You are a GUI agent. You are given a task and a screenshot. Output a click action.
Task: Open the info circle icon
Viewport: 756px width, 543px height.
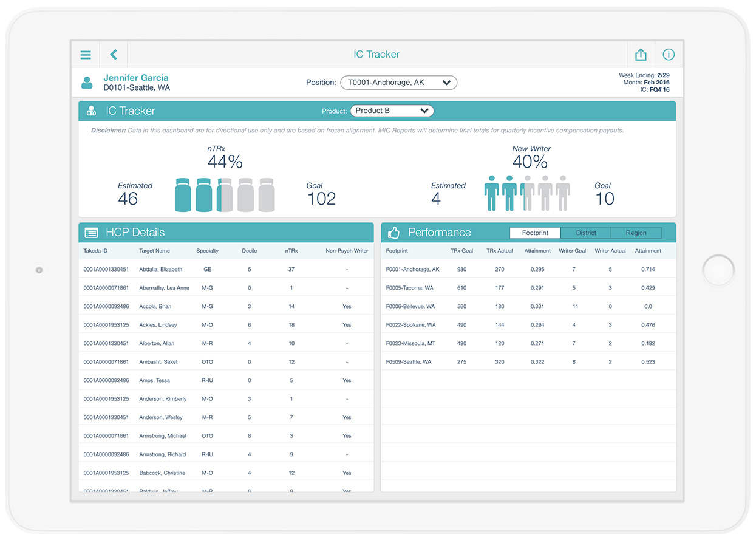tap(669, 55)
